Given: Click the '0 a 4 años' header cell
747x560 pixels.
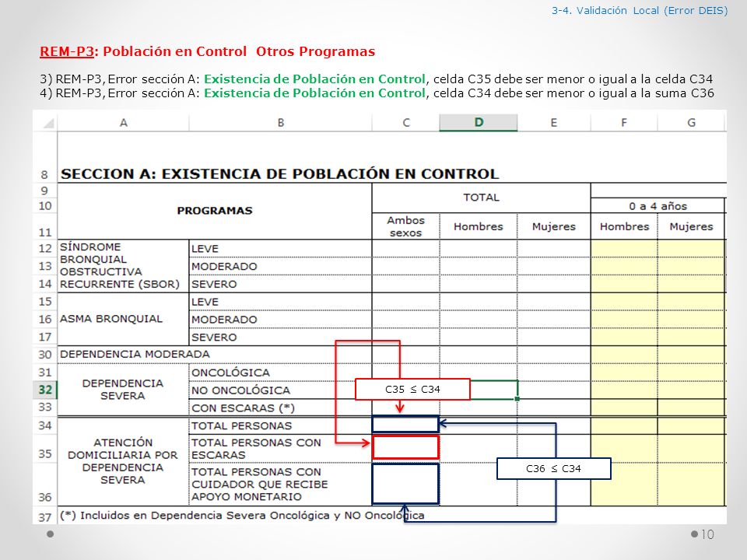Looking at the screenshot, I should click(658, 206).
